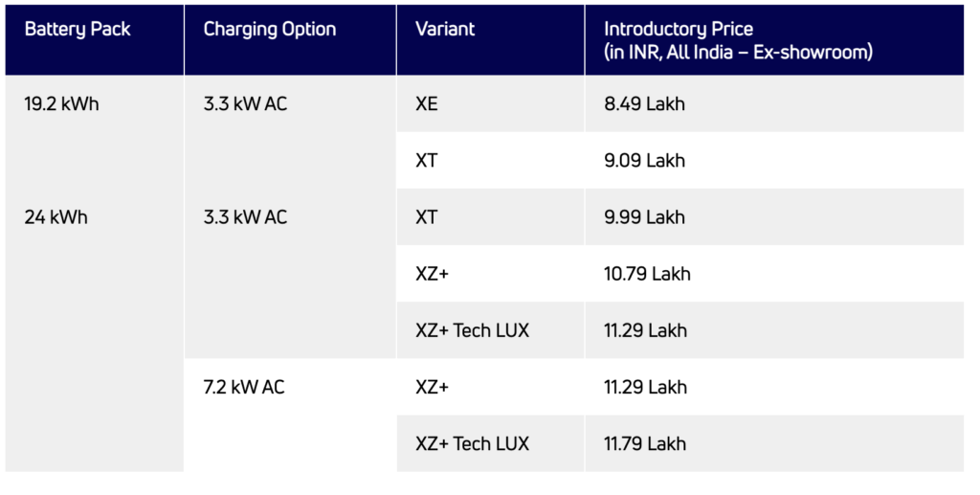Click the XE variant cell
Screen dimensions: 980x495
click(427, 104)
